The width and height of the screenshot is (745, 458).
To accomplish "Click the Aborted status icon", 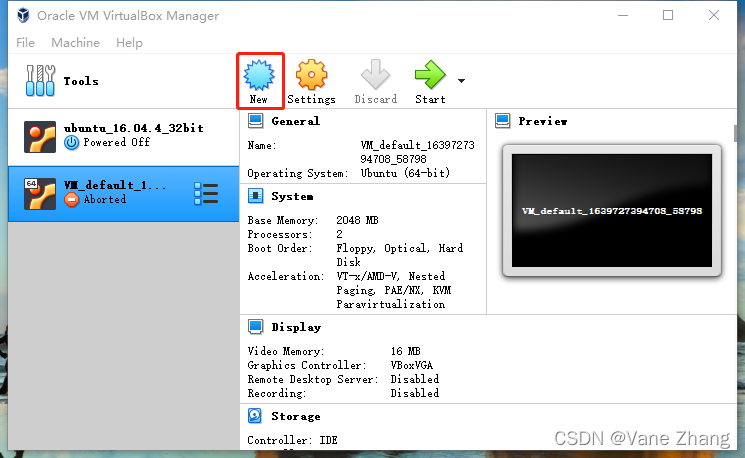I will point(71,200).
